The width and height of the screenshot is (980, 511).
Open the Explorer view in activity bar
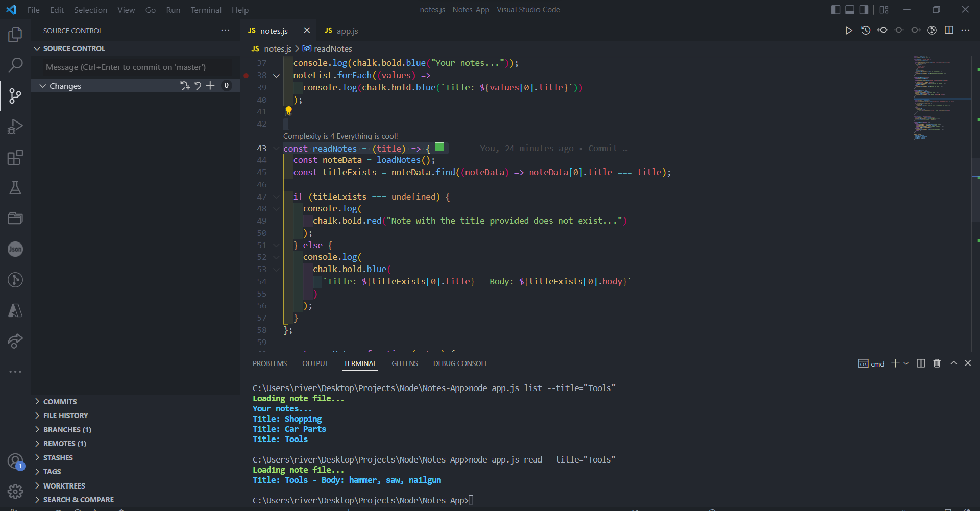point(15,35)
